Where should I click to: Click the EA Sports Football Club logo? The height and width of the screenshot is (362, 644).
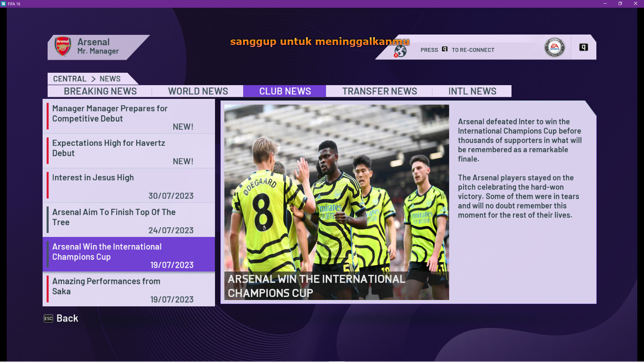(x=554, y=48)
